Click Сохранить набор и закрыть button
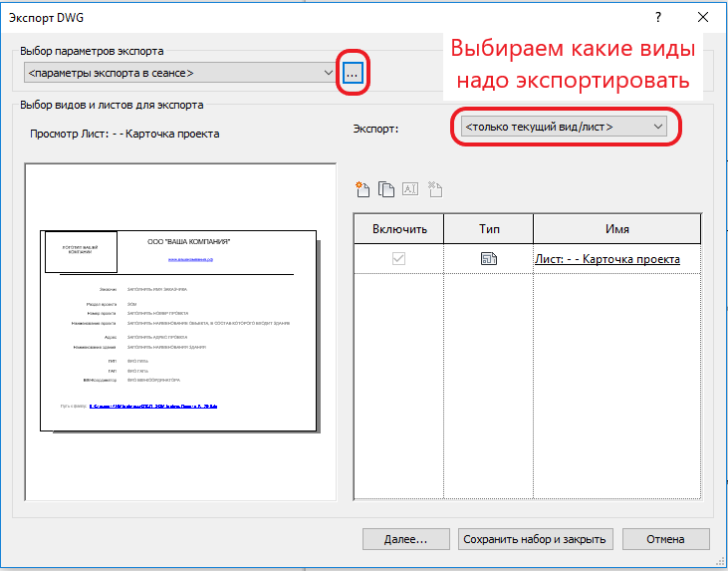 coord(533,539)
